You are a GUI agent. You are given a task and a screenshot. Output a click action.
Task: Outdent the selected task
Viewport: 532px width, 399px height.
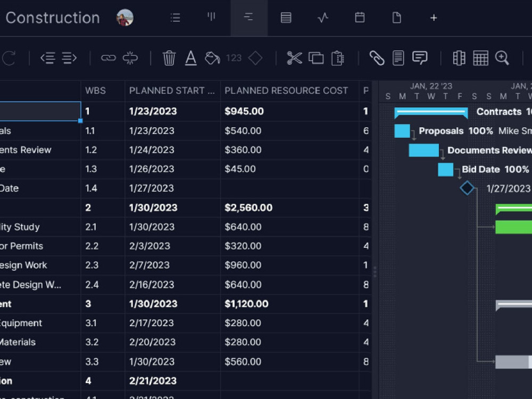coord(48,58)
